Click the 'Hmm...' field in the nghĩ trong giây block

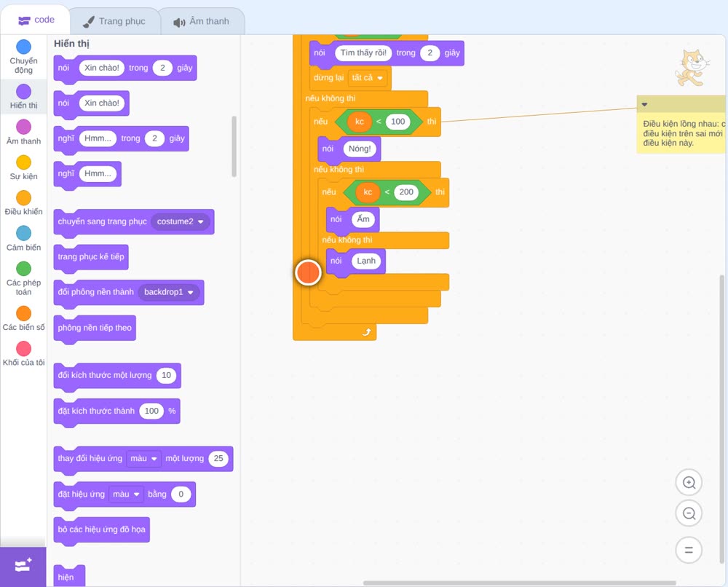click(98, 138)
